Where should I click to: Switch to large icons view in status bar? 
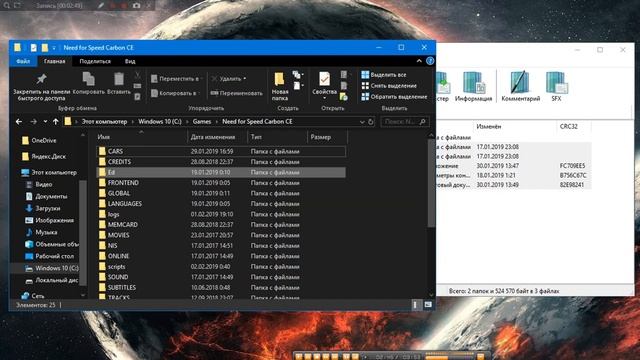coord(428,305)
